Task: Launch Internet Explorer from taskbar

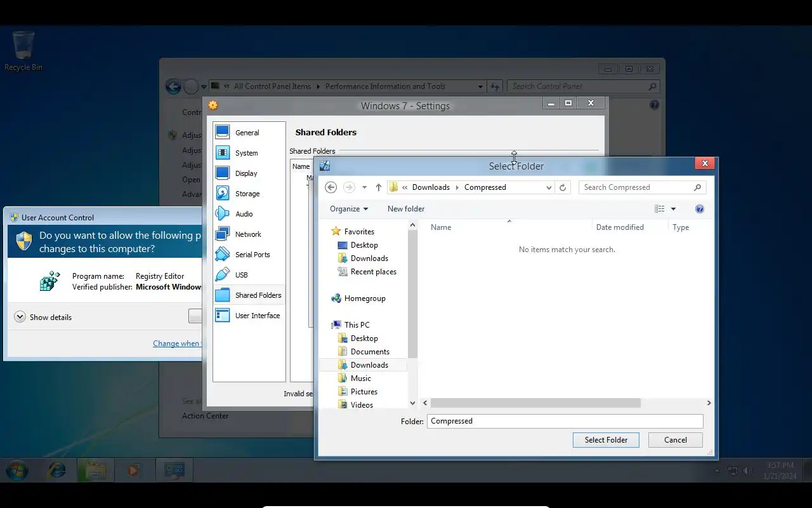Action: pos(57,471)
